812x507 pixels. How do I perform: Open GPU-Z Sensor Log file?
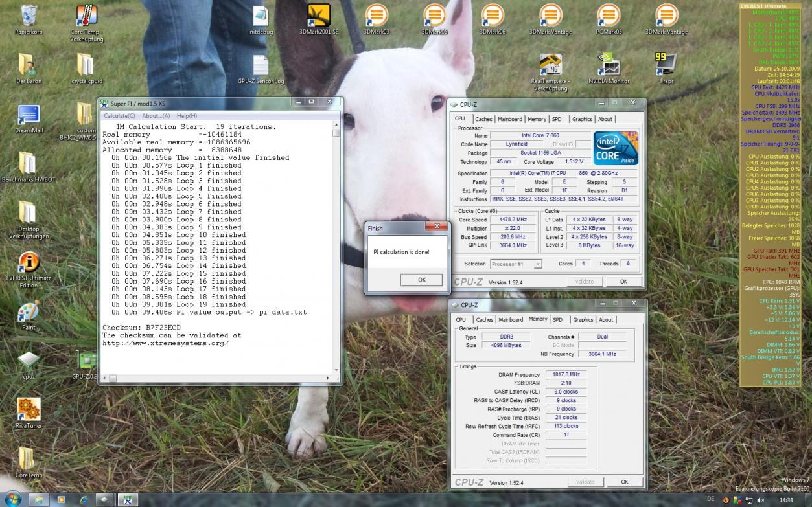click(x=261, y=65)
